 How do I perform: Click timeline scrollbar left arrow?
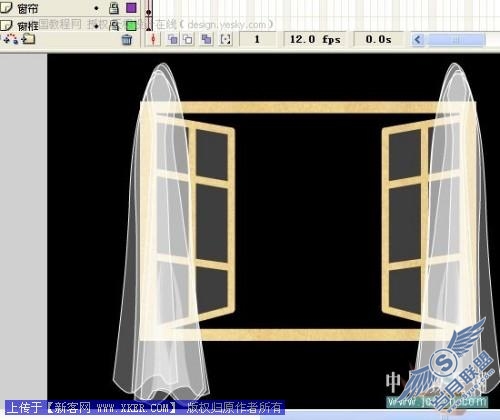417,40
